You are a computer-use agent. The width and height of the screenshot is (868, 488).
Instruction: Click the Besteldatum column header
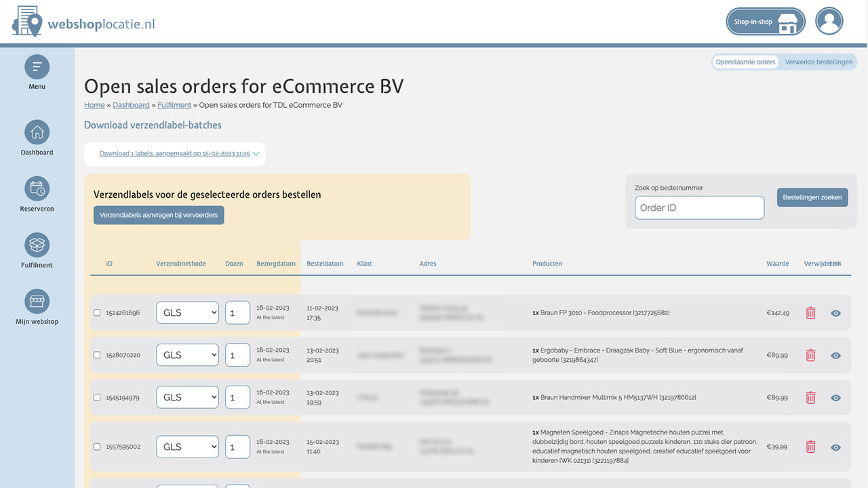[x=325, y=264]
